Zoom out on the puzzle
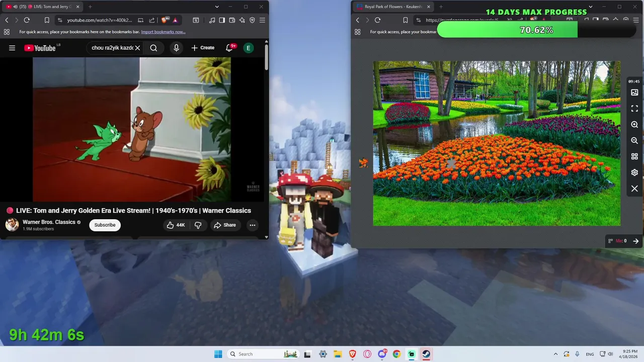The image size is (644, 362). point(634,140)
